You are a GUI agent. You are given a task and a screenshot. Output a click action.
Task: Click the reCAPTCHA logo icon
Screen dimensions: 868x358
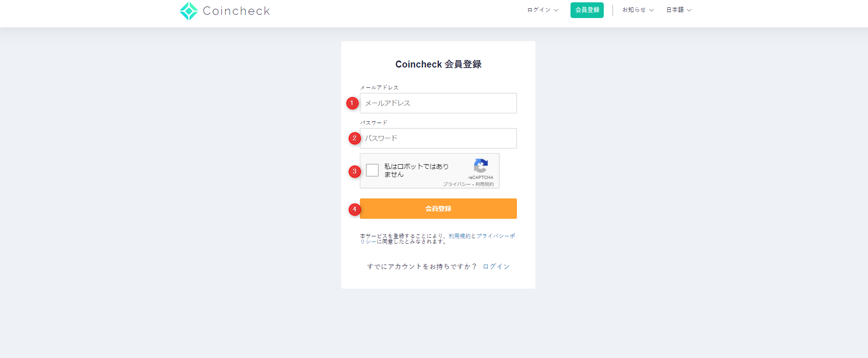click(480, 166)
